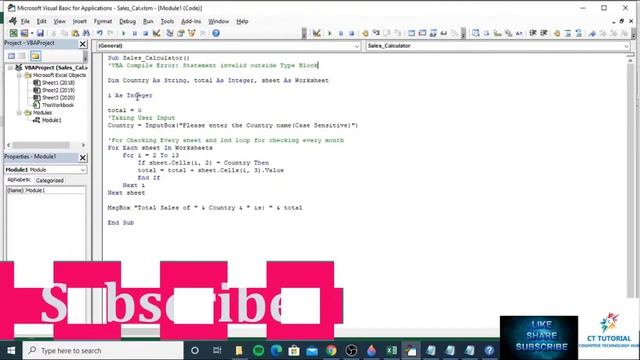
Task: Click Complete Word icon
Action: click(x=519, y=33)
